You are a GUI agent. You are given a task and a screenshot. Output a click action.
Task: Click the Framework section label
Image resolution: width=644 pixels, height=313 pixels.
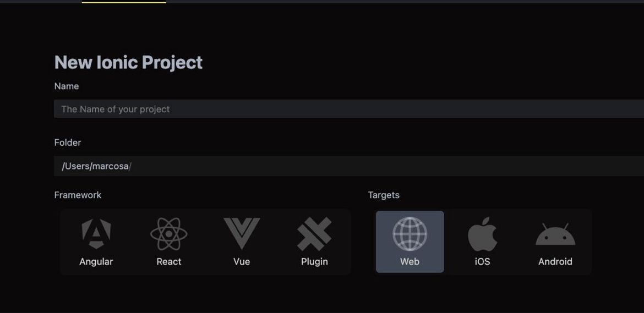coord(78,195)
